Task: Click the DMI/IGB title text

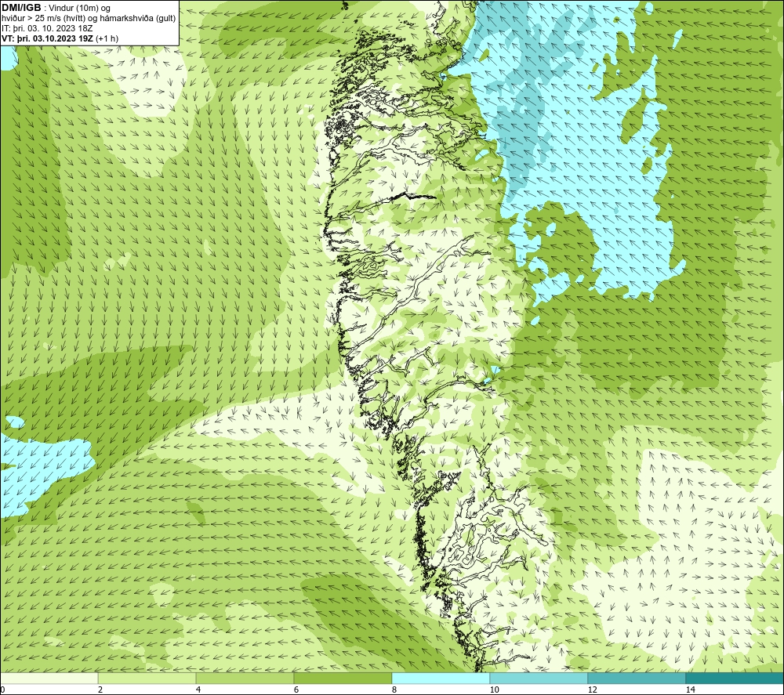Action: click(x=21, y=8)
